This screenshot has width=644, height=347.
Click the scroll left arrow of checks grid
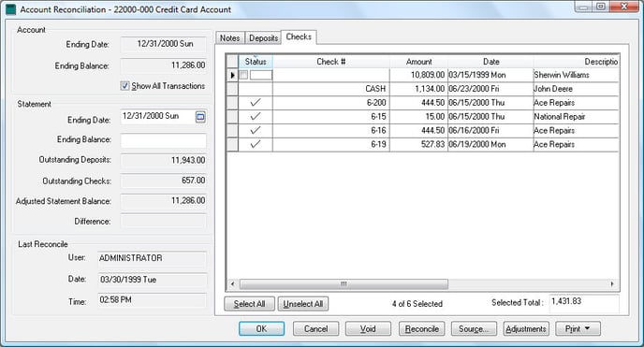click(x=232, y=283)
